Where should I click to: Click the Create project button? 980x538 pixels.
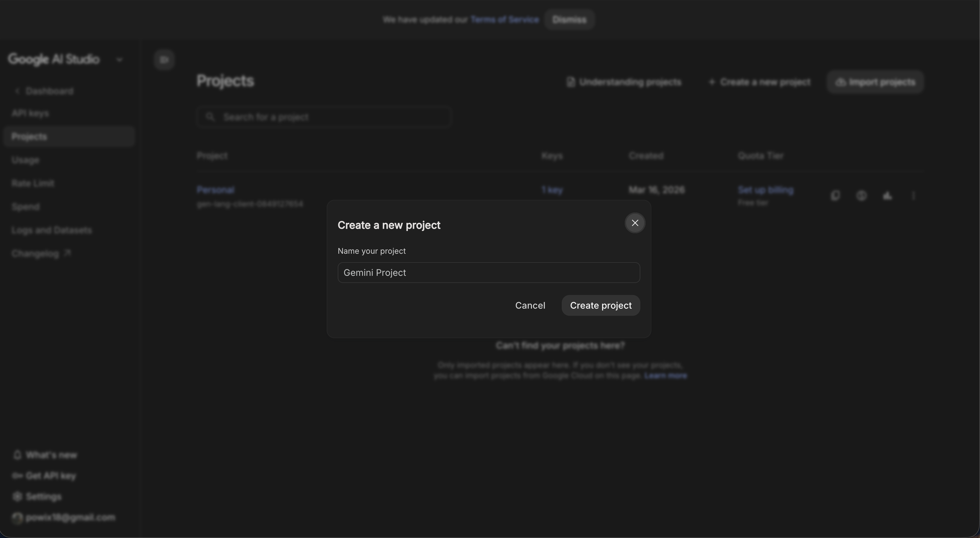[x=600, y=305]
